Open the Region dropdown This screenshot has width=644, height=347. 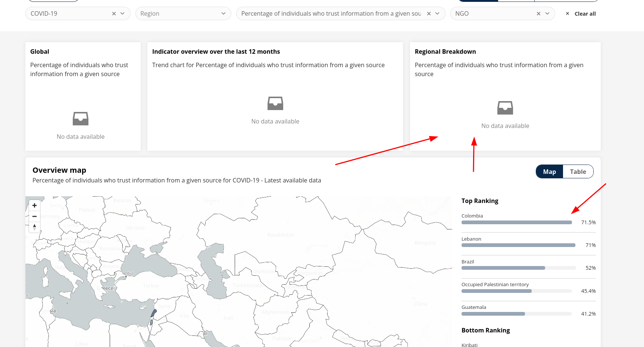pos(223,13)
